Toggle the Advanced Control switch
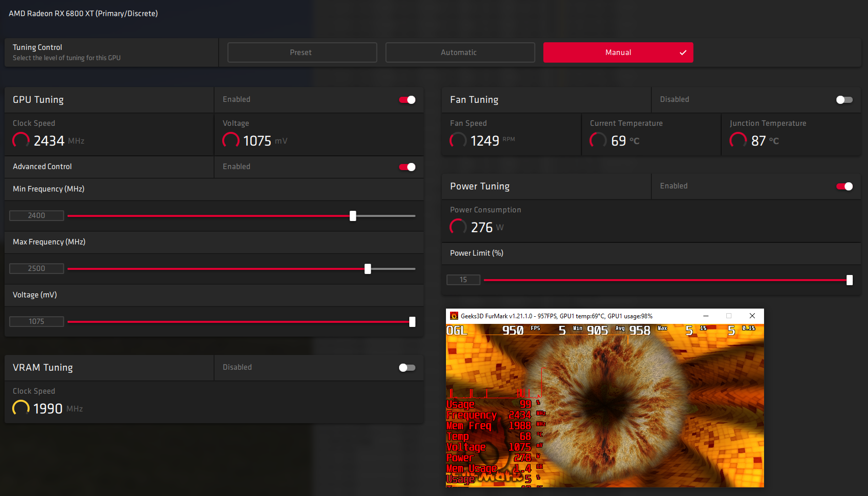Screen dimensions: 868x496 [x=407, y=167]
